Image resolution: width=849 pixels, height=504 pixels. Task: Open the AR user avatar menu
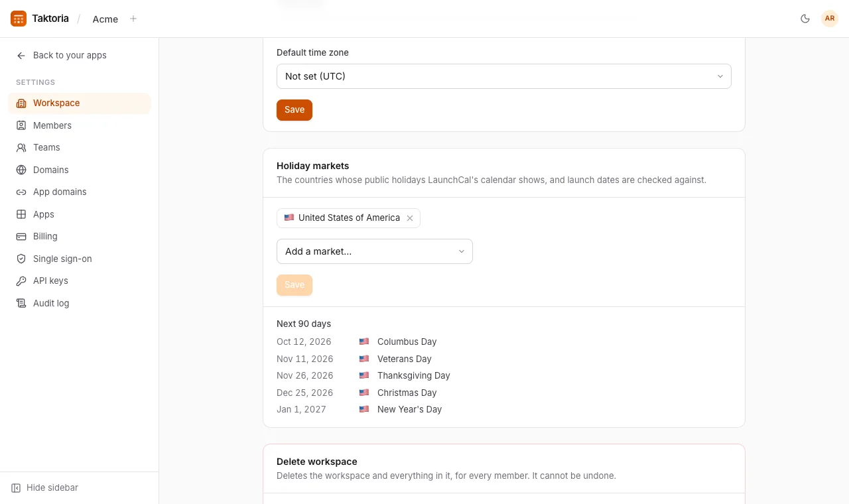click(830, 19)
